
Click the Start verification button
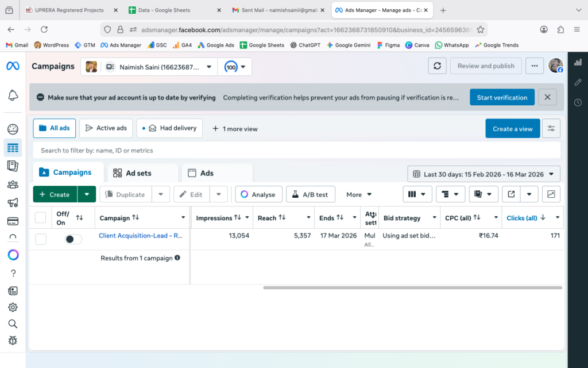(x=502, y=97)
